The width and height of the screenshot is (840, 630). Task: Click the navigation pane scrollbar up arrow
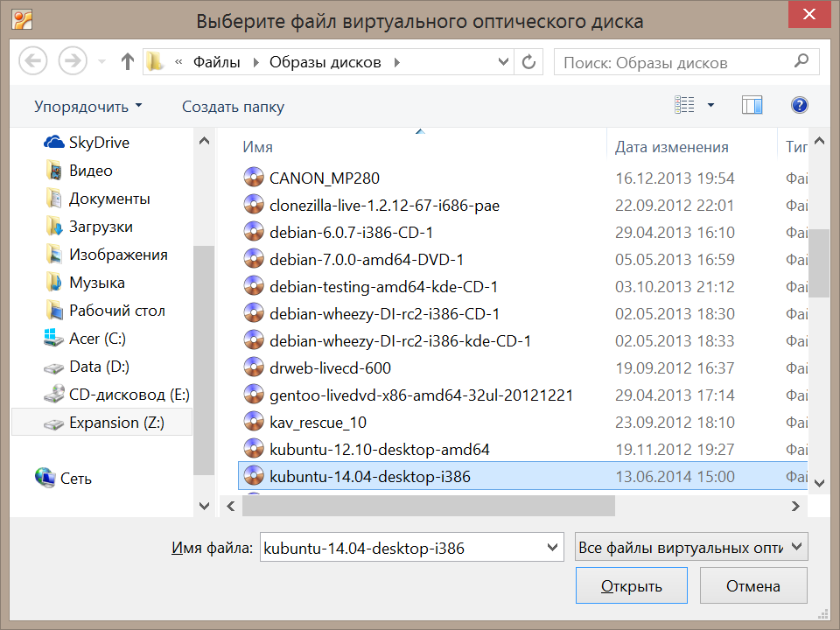(204, 141)
